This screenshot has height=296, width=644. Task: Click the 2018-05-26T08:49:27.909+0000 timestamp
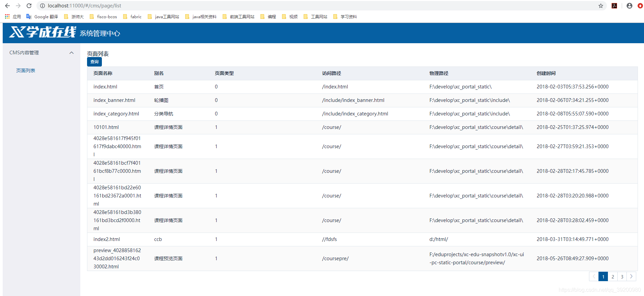(572, 259)
